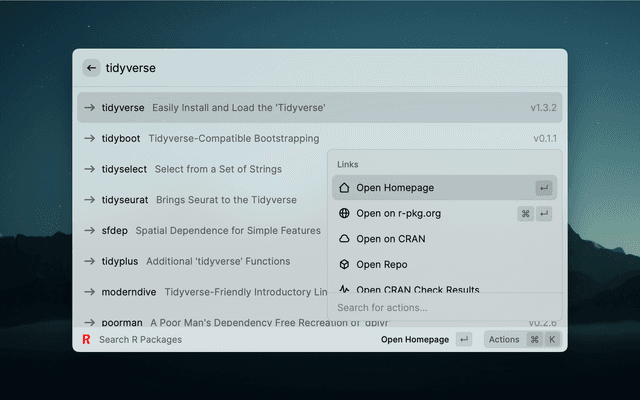The image size is (640, 400).
Task: Click the globe icon for r-pkg.org
Action: click(344, 214)
